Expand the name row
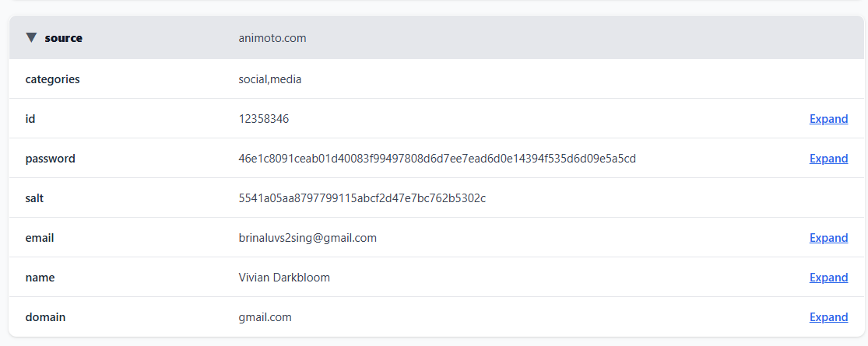This screenshot has height=346, width=868. 828,278
